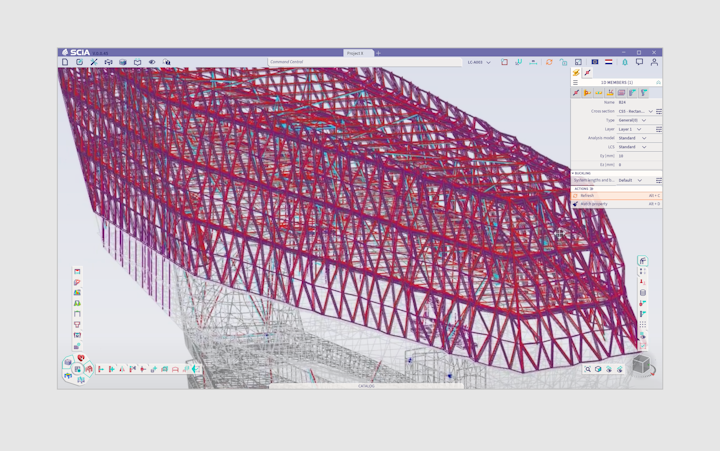Click the zoom magnifier icon in bottom-right toolbar
The image size is (720, 451).
588,369
